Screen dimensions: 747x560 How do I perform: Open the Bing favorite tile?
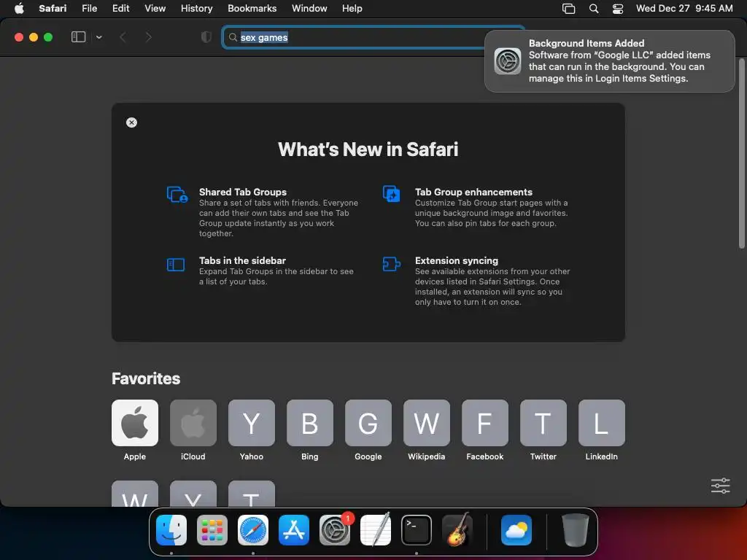309,423
